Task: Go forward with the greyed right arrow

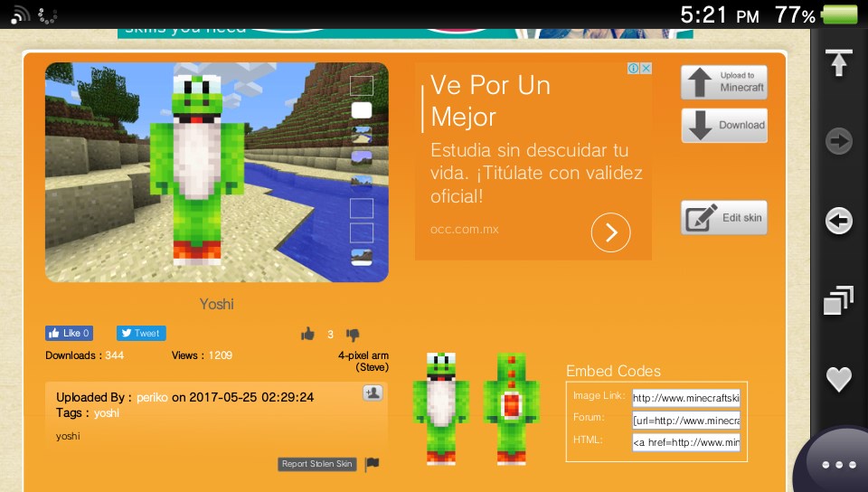Action: coord(839,141)
